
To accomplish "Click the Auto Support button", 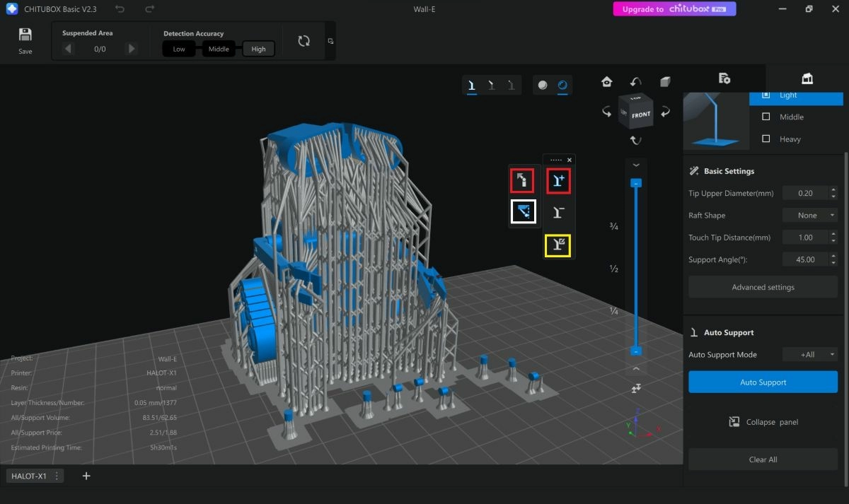I will pos(763,382).
